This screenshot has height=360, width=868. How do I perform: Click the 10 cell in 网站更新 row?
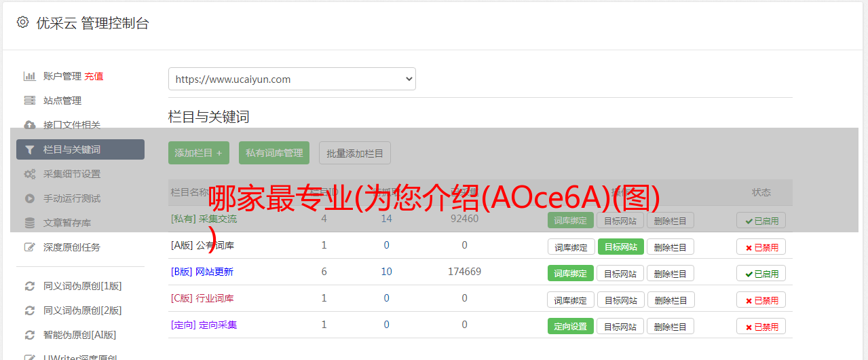386,272
